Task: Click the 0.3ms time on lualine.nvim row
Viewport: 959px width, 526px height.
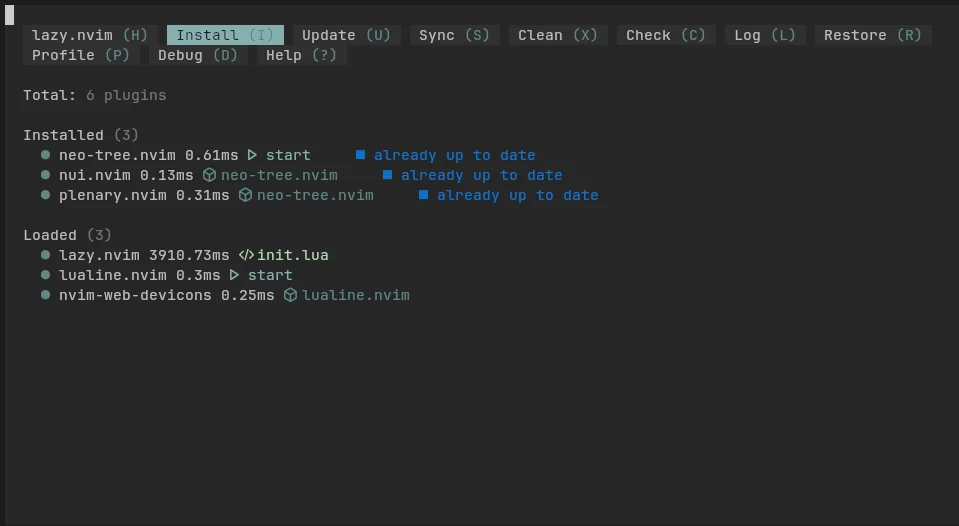Action: [198, 275]
